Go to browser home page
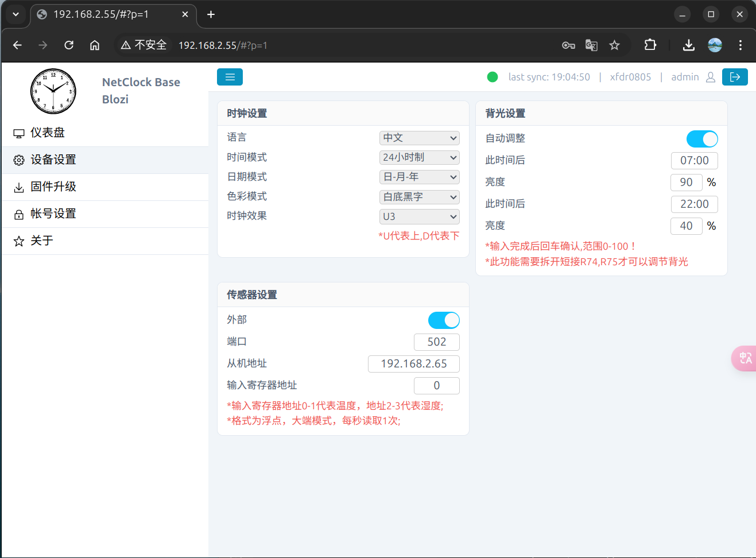This screenshot has width=756, height=558. click(x=95, y=45)
